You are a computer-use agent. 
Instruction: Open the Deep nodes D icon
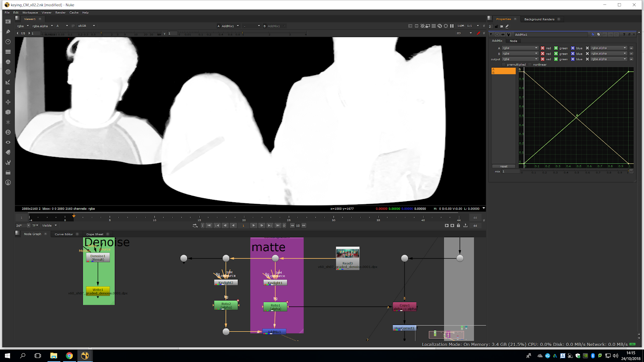tap(8, 132)
